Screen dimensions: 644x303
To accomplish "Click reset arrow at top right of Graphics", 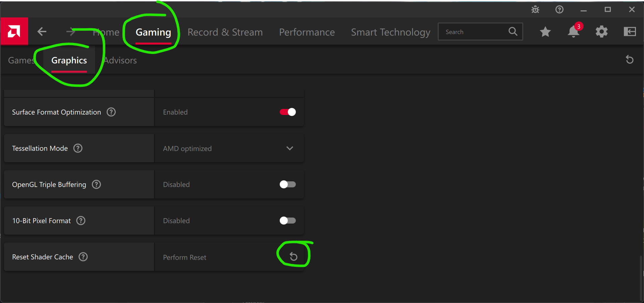I will [630, 60].
